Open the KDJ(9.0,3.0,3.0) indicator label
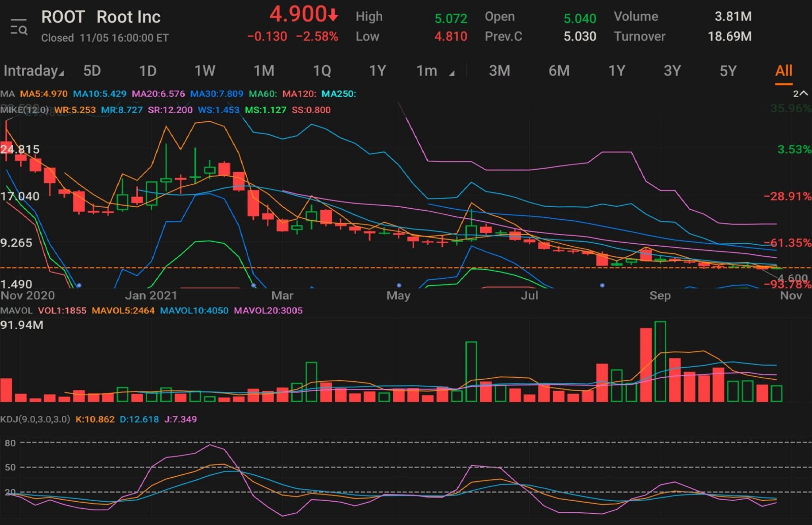This screenshot has width=812, height=525. [35, 419]
